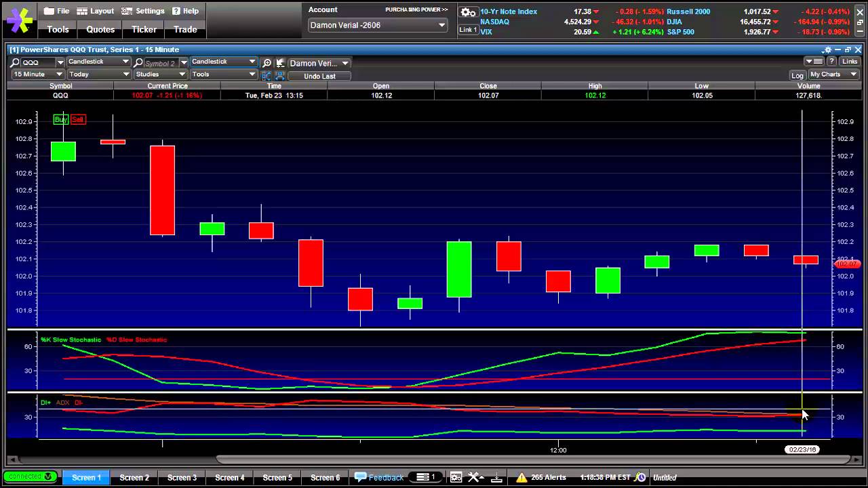The width and height of the screenshot is (868, 488).
Task: Click the crossed tools icon in status bar
Action: coord(475,477)
